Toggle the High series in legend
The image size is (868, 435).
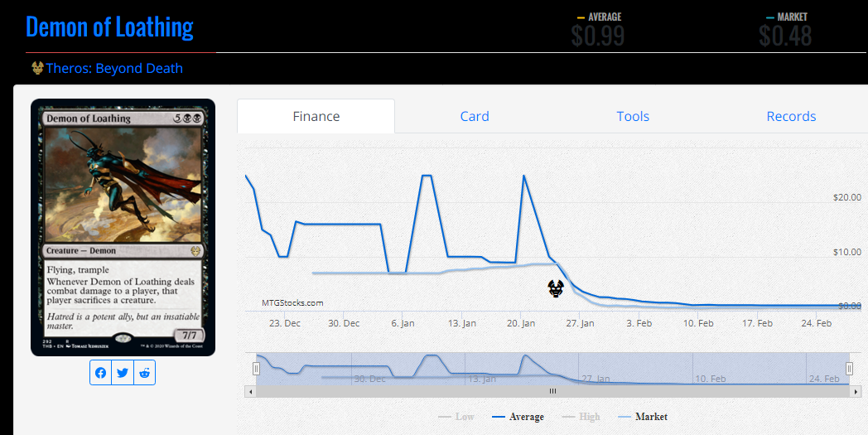581,417
